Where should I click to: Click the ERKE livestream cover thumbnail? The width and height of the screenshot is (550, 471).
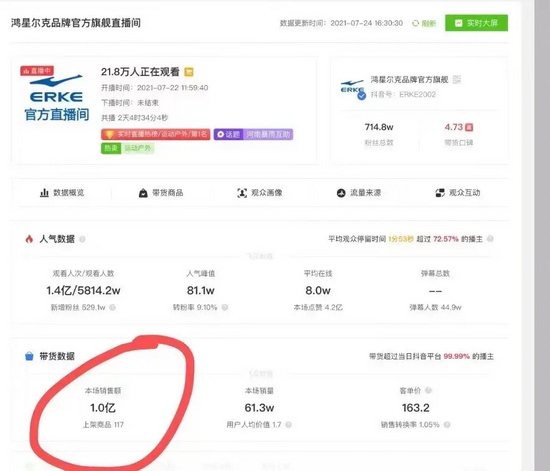55,94
